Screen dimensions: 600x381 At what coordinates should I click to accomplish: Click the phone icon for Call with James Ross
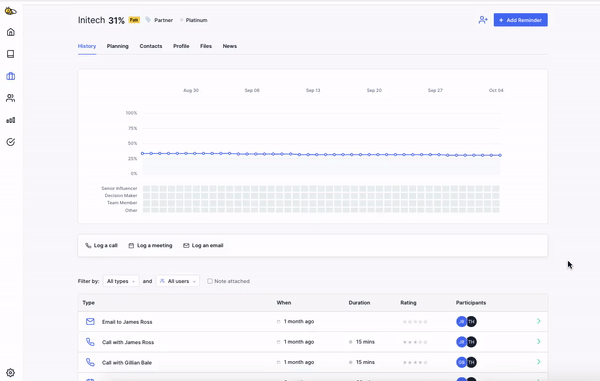(90, 342)
